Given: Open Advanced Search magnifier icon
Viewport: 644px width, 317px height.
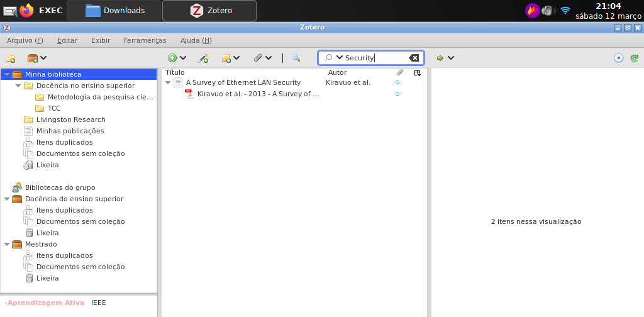Looking at the screenshot, I should [x=296, y=58].
